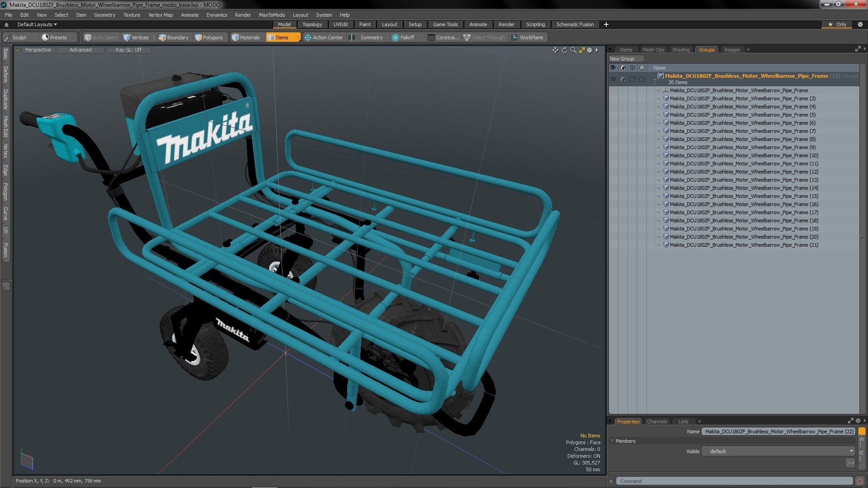Image resolution: width=868 pixels, height=488 pixels.
Task: Edit the group Name field
Action: pos(778,432)
